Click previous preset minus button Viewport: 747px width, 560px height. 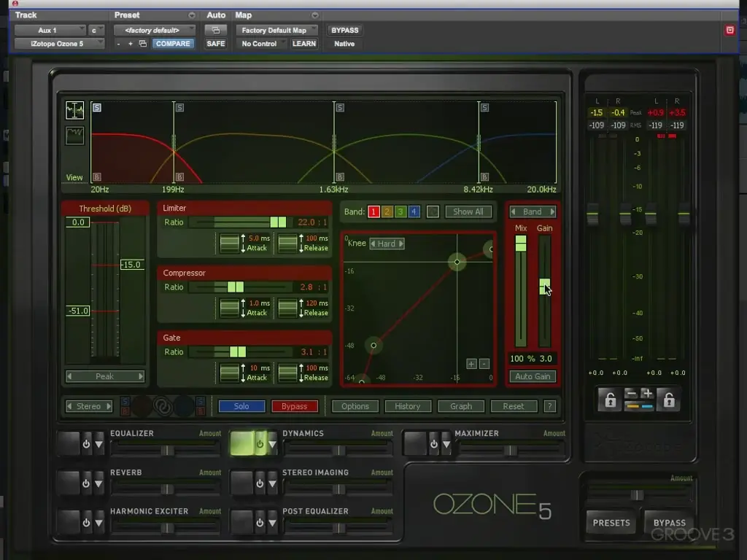119,43
